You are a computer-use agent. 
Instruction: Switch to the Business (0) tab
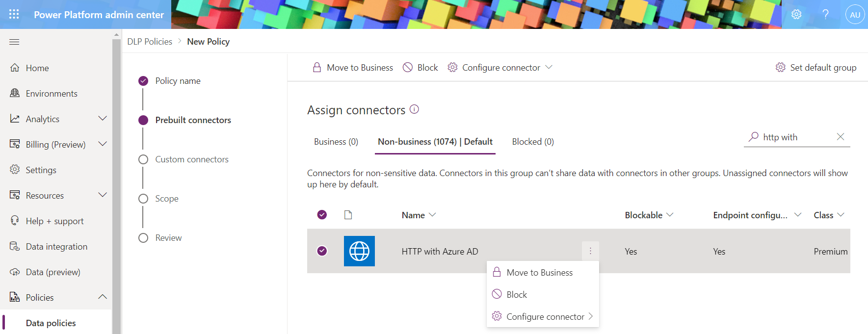point(336,142)
